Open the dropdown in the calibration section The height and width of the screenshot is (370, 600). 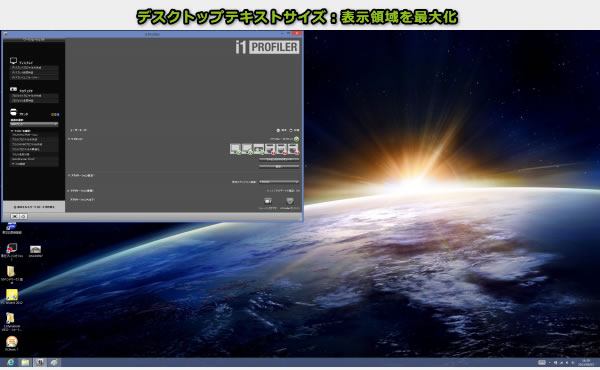pos(279,182)
